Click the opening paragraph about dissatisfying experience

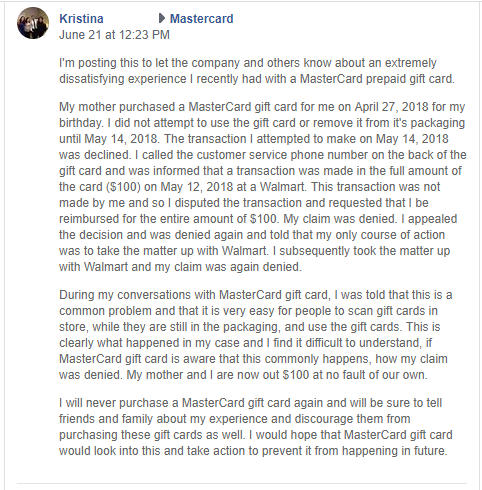click(257, 71)
